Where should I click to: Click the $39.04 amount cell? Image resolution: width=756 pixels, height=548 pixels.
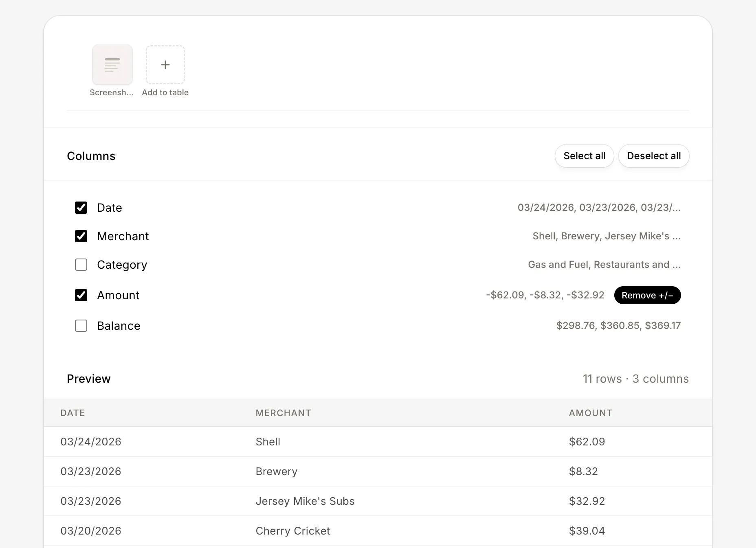(x=587, y=531)
